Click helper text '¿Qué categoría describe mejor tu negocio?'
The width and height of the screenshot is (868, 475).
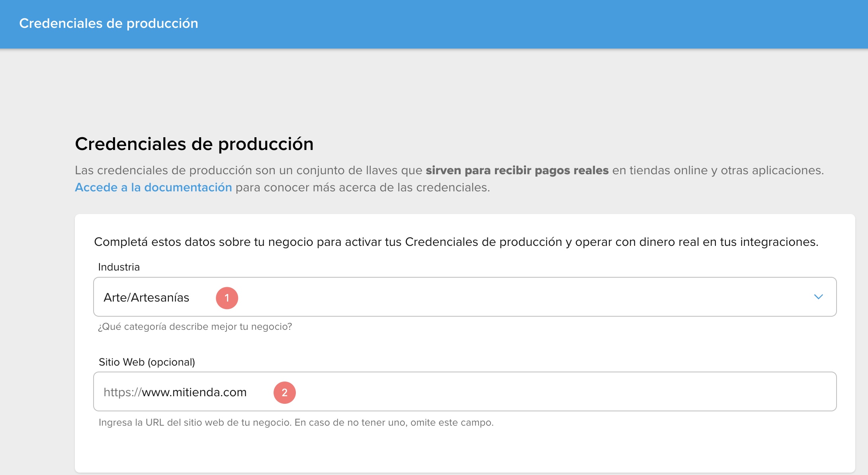coord(195,327)
